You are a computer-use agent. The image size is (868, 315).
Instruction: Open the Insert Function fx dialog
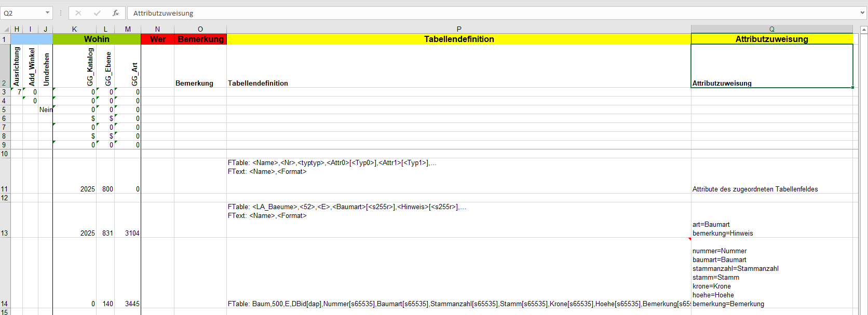pyautogui.click(x=115, y=13)
